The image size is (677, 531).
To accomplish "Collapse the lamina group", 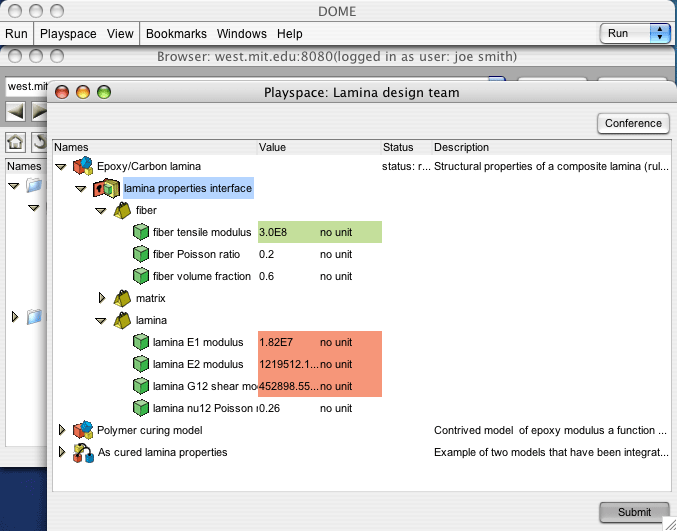I will click(x=101, y=321).
